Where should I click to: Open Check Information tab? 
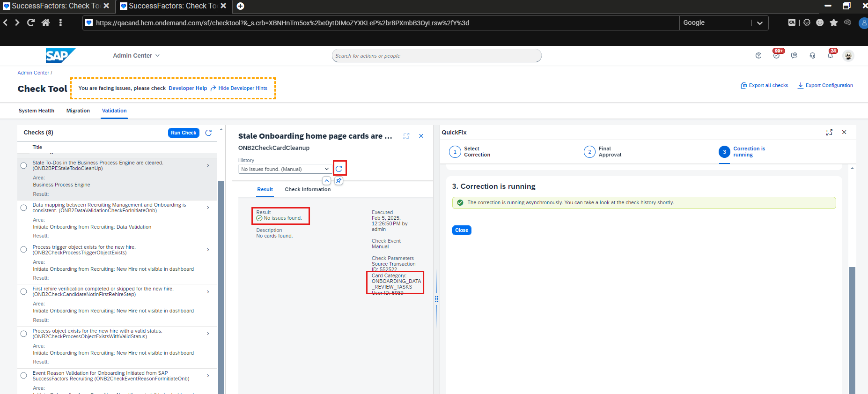point(308,189)
